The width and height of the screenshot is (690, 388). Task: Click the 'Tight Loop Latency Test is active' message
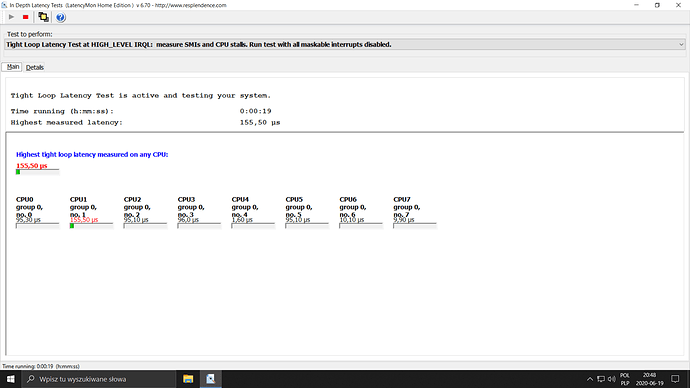click(141, 95)
